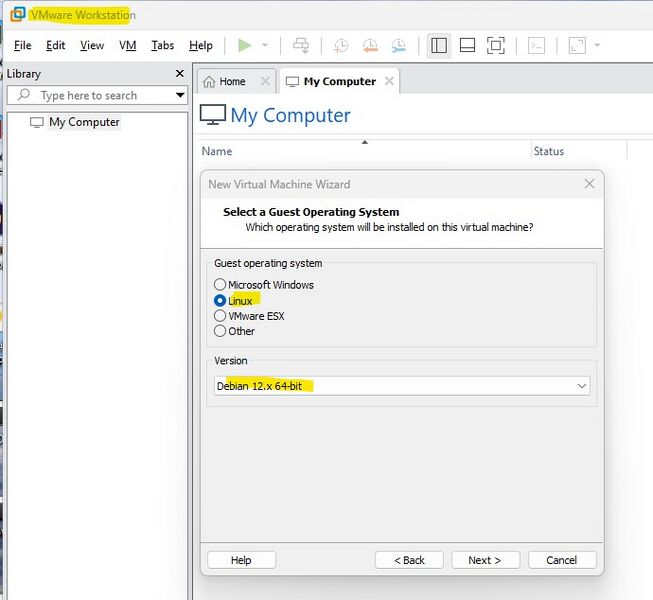Expand the library search filter dropdown arrow
Image resolution: width=653 pixels, height=600 pixels.
point(180,96)
